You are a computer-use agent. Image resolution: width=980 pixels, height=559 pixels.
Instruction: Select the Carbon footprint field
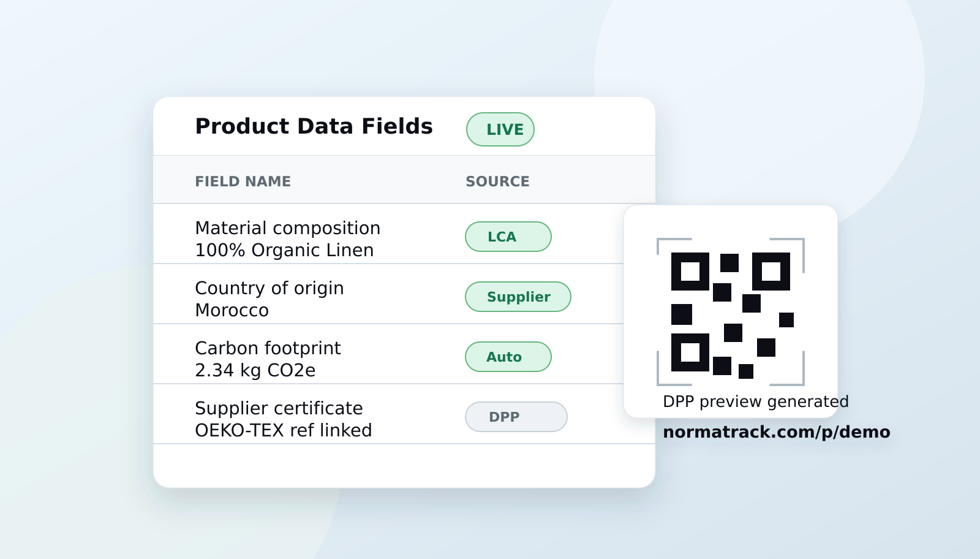pos(268,348)
